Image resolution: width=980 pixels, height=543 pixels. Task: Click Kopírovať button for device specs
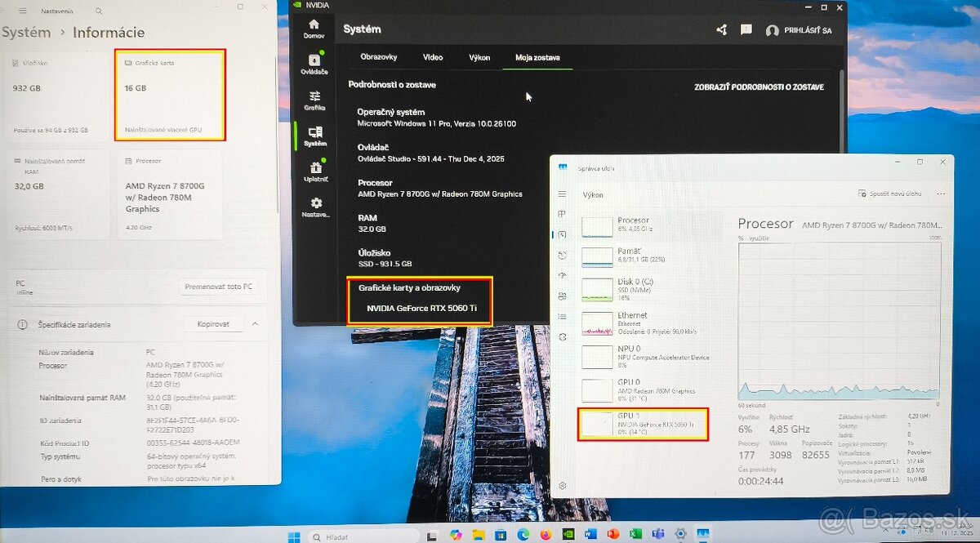click(x=212, y=324)
